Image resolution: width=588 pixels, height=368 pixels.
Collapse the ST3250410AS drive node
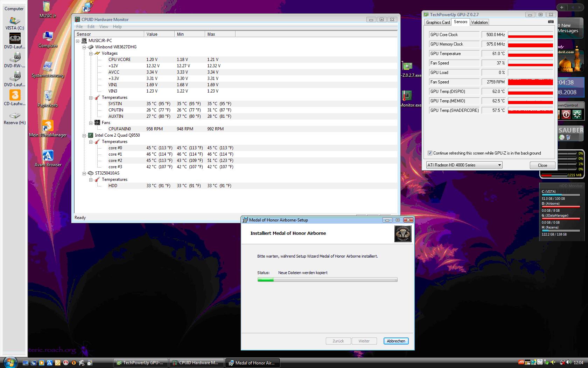[84, 173]
